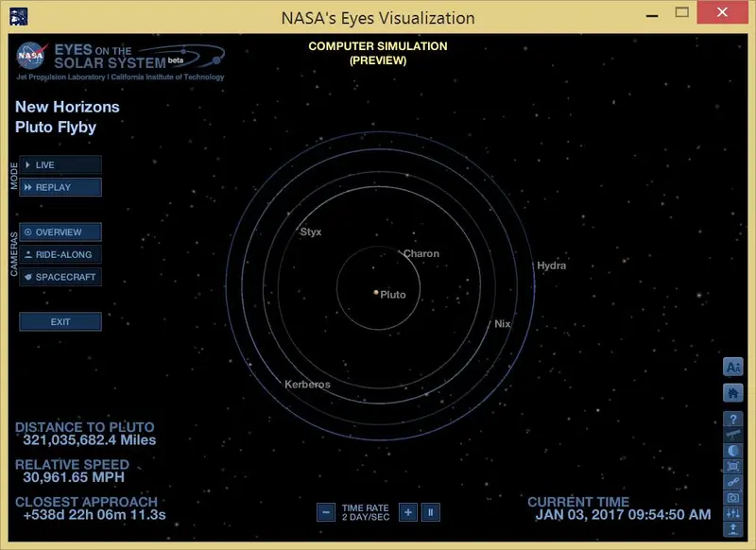Minimize the NASA's Eyes window
This screenshot has height=550, width=756.
[652, 16]
